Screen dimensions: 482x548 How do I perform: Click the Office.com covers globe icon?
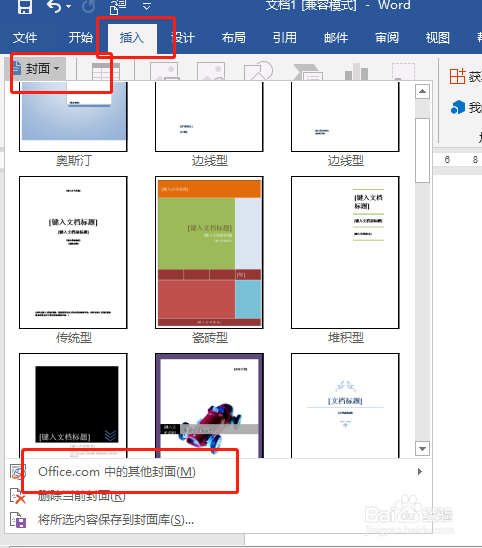click(17, 473)
